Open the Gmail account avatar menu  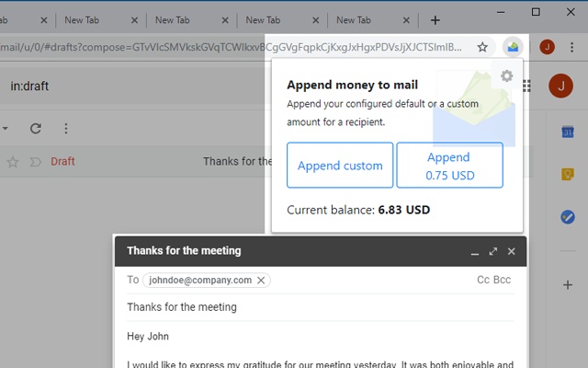point(560,86)
